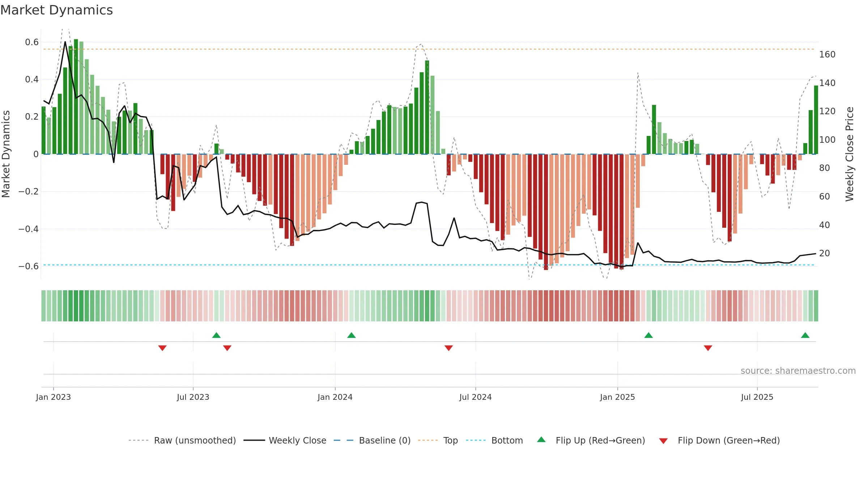Toggle the Flip Up (Red→Green) legend entry
Viewport: 868px width, 488px height.
pyautogui.click(x=591, y=440)
